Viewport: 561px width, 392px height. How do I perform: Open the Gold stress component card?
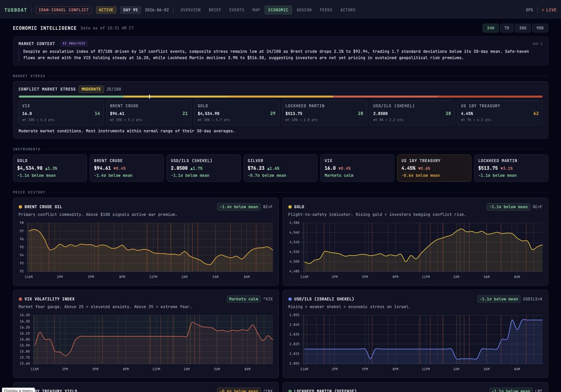point(236,113)
